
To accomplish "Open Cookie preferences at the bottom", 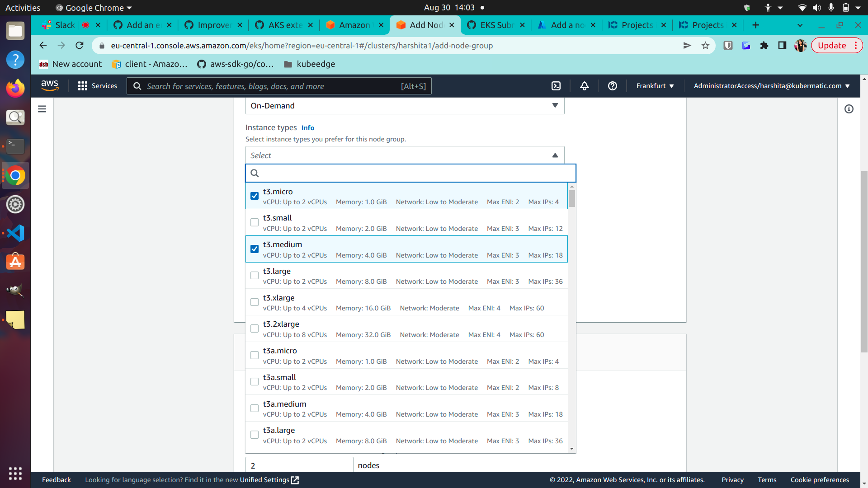I will pyautogui.click(x=820, y=480).
